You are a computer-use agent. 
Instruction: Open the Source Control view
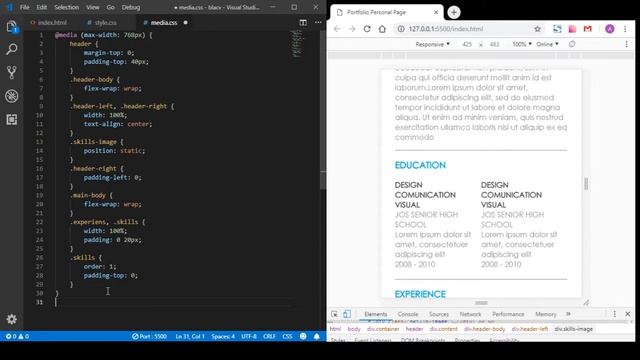11,73
